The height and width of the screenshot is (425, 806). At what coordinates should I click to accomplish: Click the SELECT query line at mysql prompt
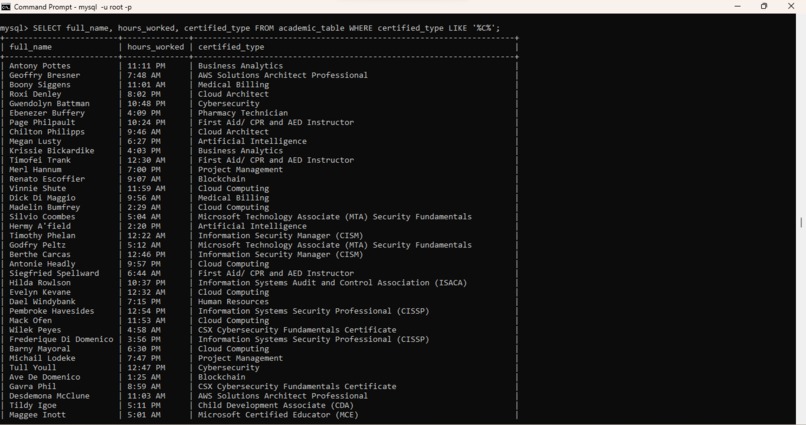[250, 28]
